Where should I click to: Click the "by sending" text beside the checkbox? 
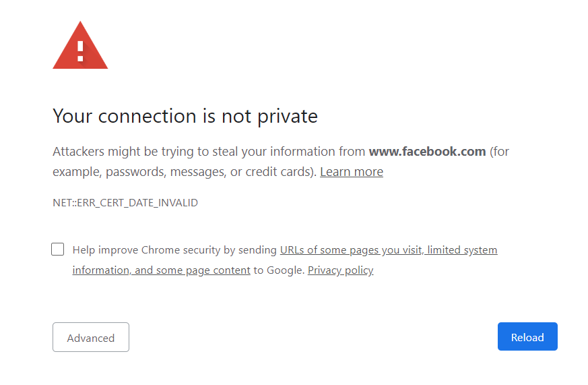pos(251,250)
